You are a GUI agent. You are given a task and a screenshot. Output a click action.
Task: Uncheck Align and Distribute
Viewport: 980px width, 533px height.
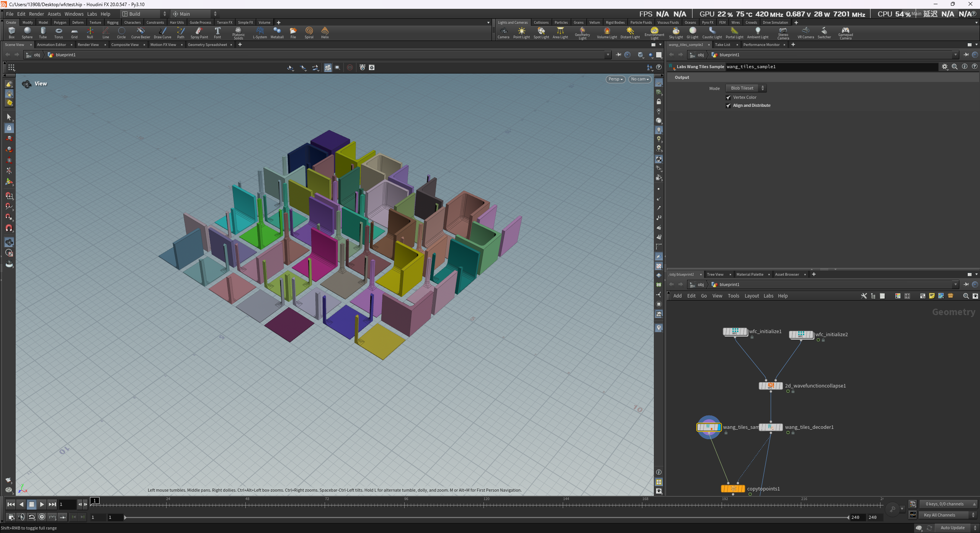pos(728,106)
